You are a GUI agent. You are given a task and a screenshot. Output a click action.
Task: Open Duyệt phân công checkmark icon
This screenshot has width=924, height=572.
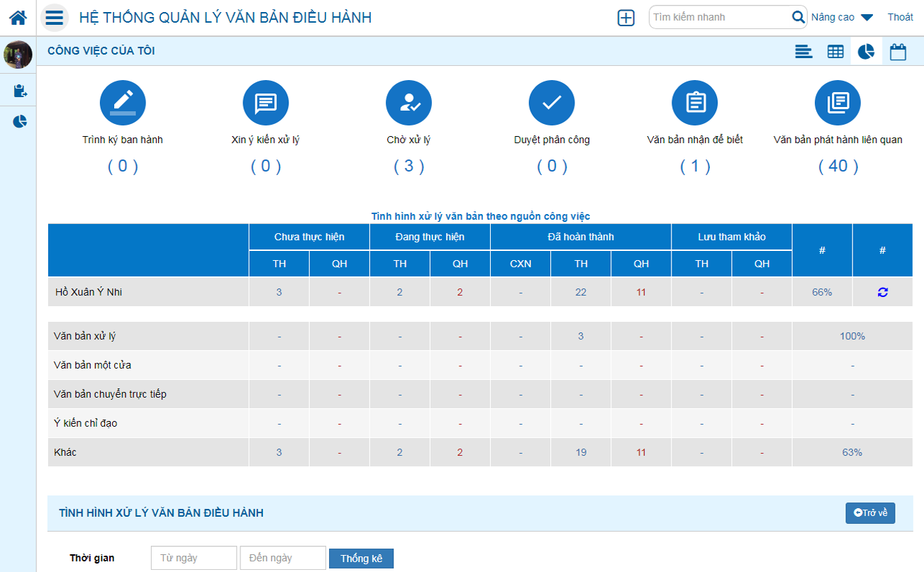coord(552,103)
